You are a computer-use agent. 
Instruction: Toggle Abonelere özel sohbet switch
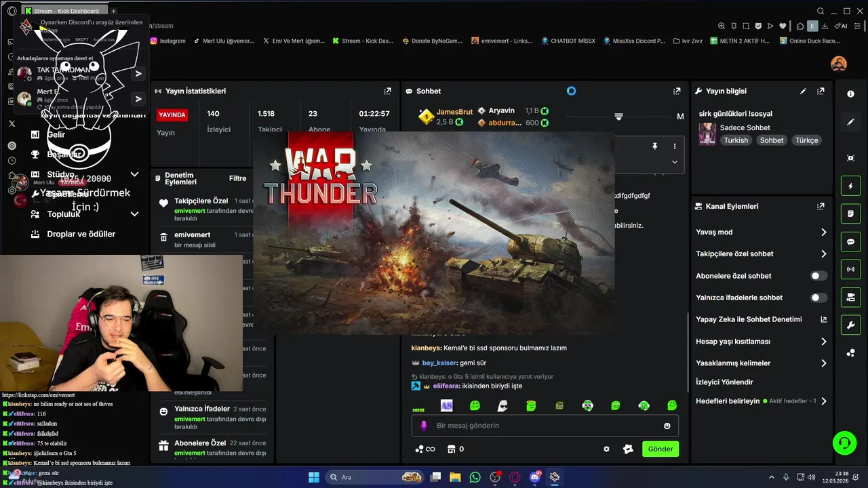click(x=819, y=276)
